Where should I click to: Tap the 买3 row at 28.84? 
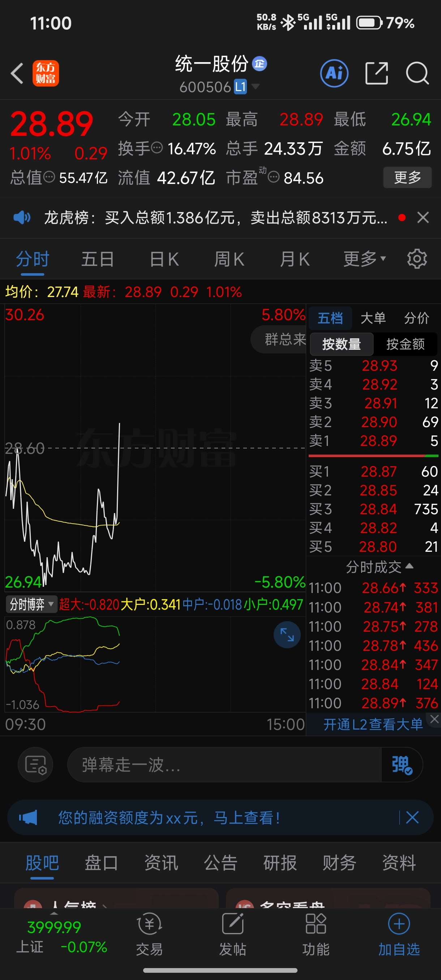[373, 509]
